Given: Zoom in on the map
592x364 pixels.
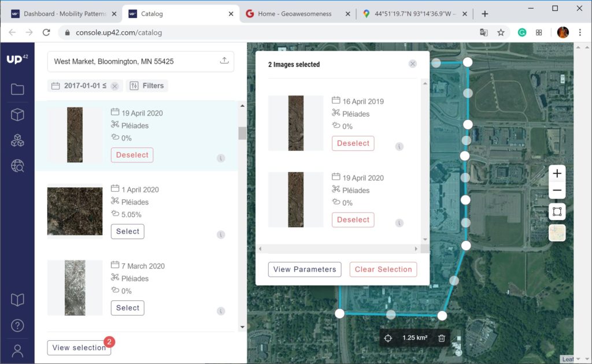Looking at the screenshot, I should pos(557,173).
